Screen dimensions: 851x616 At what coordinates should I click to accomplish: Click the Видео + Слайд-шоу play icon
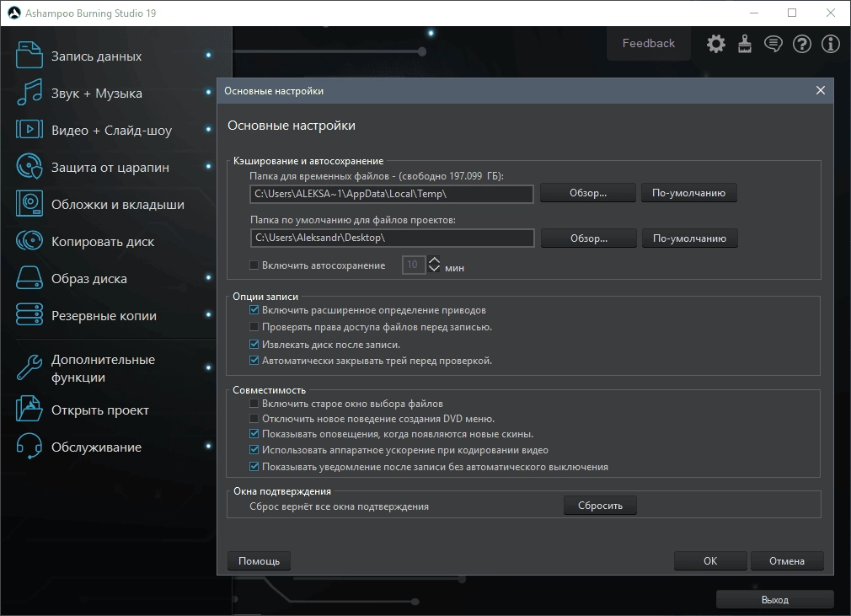[29, 129]
